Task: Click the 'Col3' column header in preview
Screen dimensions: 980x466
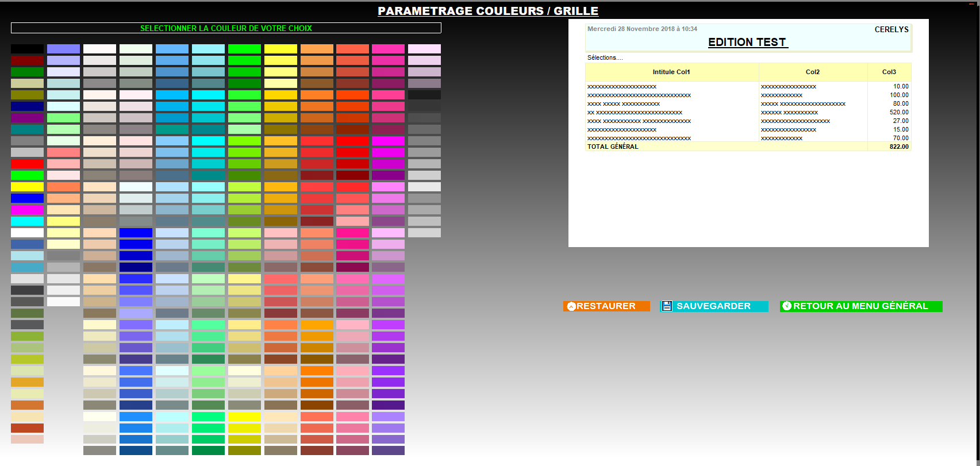Action: [x=889, y=72]
